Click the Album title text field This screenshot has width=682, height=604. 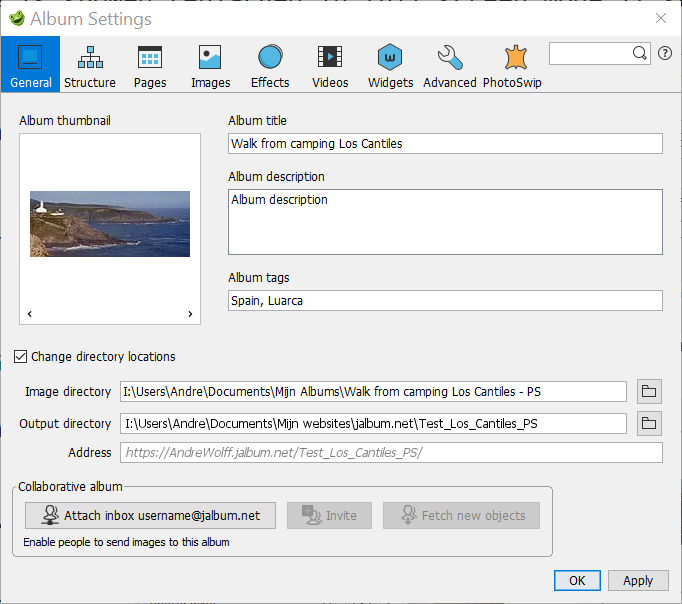tap(445, 144)
